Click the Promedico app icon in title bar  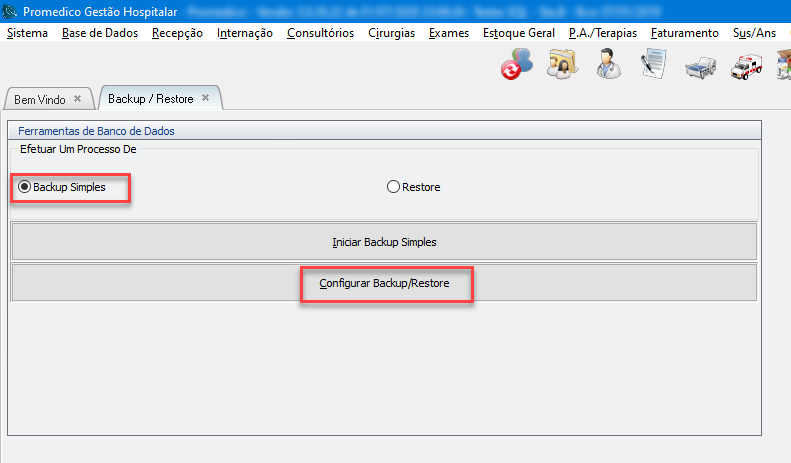coord(10,12)
